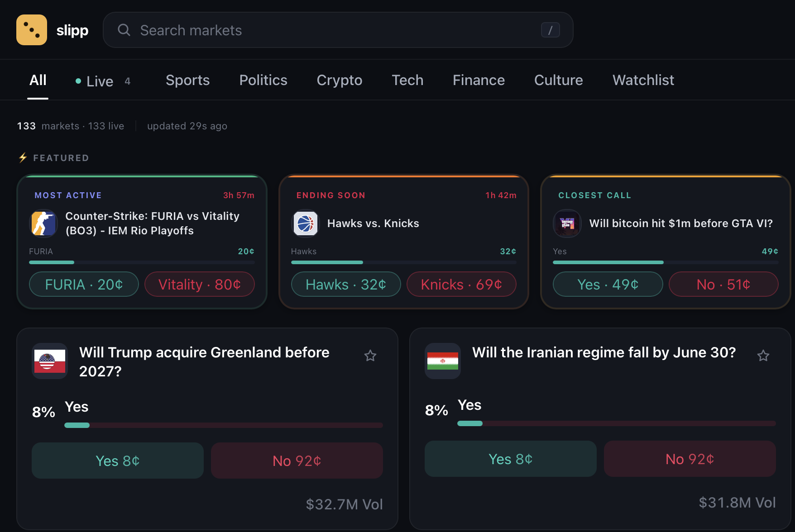Open the Crypto category
This screenshot has height=532, width=795.
coord(339,80)
